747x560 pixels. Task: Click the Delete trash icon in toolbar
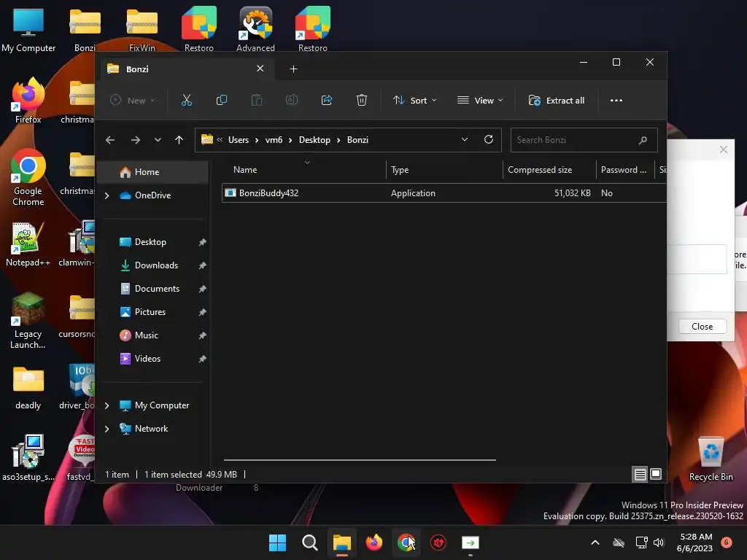coord(362,101)
